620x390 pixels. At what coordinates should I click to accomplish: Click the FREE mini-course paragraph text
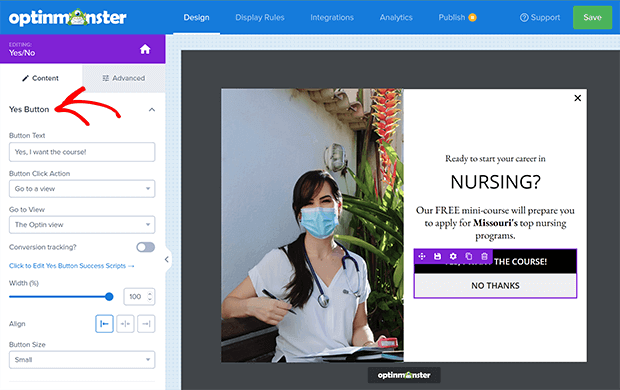click(x=495, y=223)
